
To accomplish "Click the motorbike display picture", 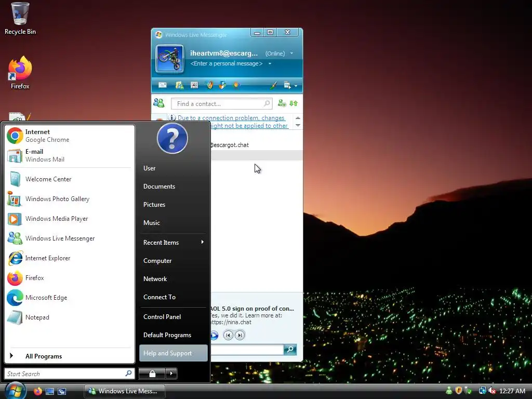I will [170, 59].
